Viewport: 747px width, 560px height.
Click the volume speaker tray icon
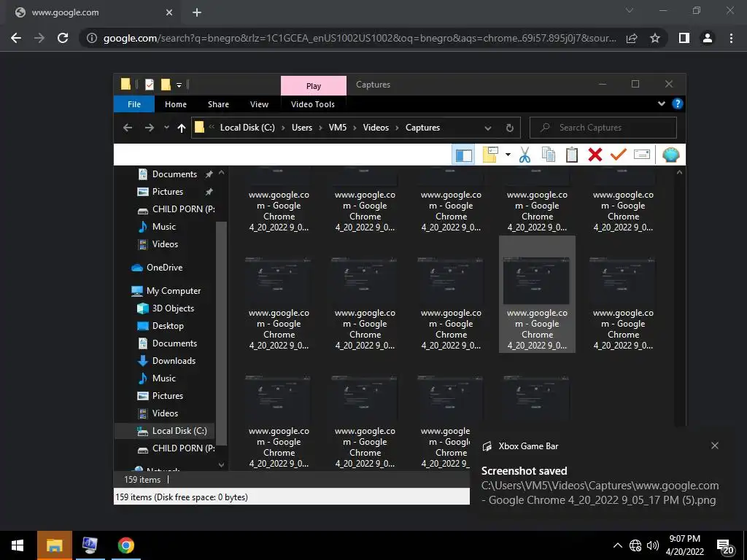pyautogui.click(x=653, y=545)
